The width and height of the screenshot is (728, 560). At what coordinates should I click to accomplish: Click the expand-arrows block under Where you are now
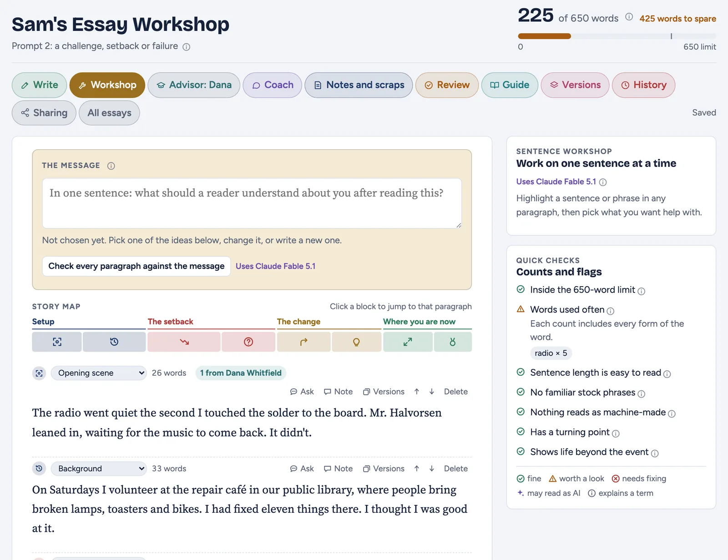pos(408,342)
